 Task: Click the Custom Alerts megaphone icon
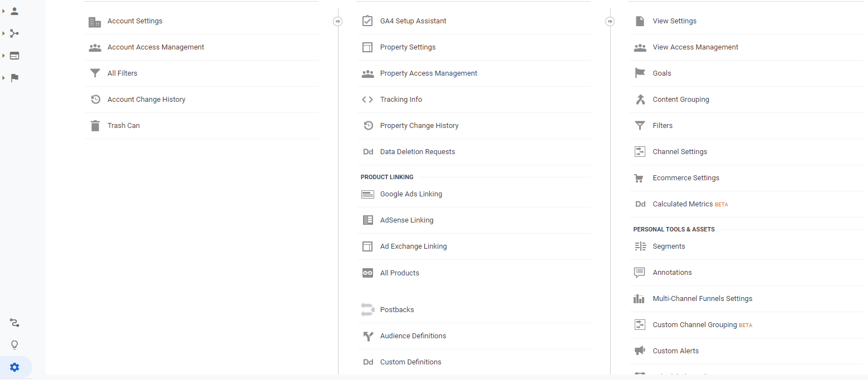pos(640,351)
